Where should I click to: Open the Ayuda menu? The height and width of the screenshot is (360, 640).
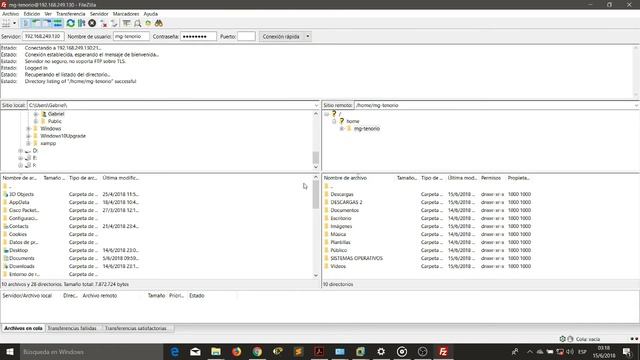click(151, 14)
